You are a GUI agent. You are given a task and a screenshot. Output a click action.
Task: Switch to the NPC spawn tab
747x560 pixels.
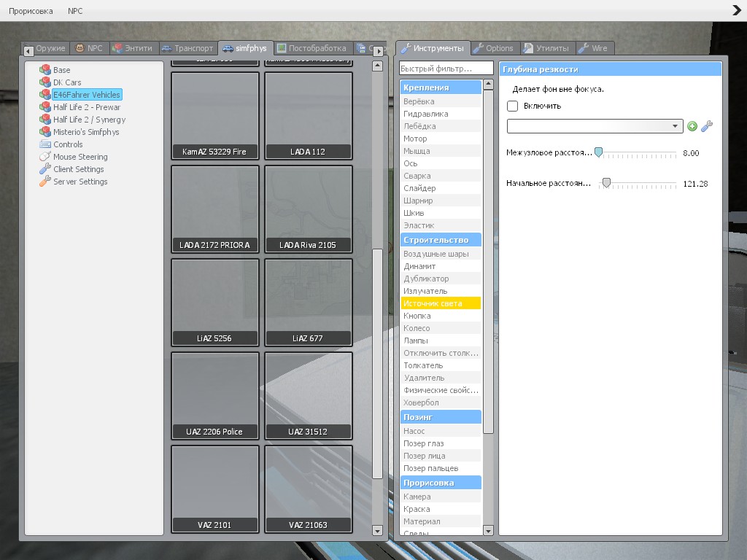tap(89, 48)
